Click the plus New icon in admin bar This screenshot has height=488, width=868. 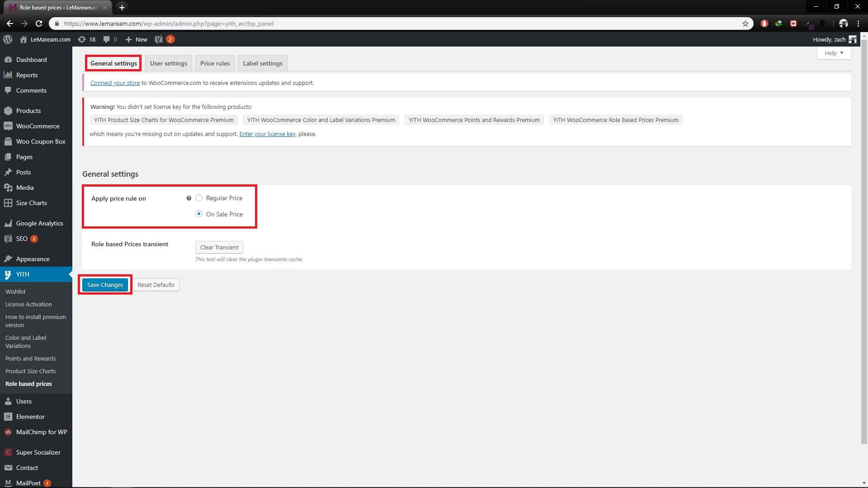(x=128, y=39)
